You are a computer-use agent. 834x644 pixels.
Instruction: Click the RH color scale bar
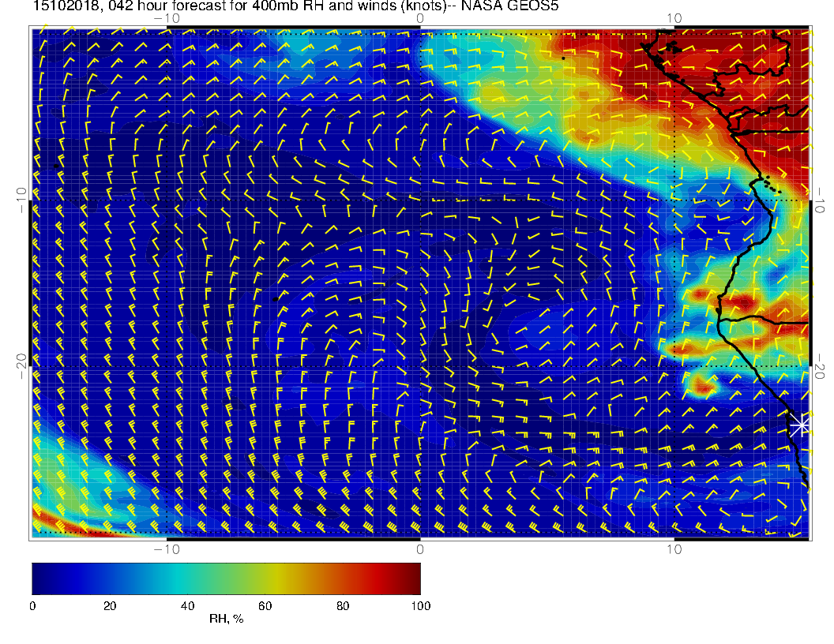tap(226, 578)
